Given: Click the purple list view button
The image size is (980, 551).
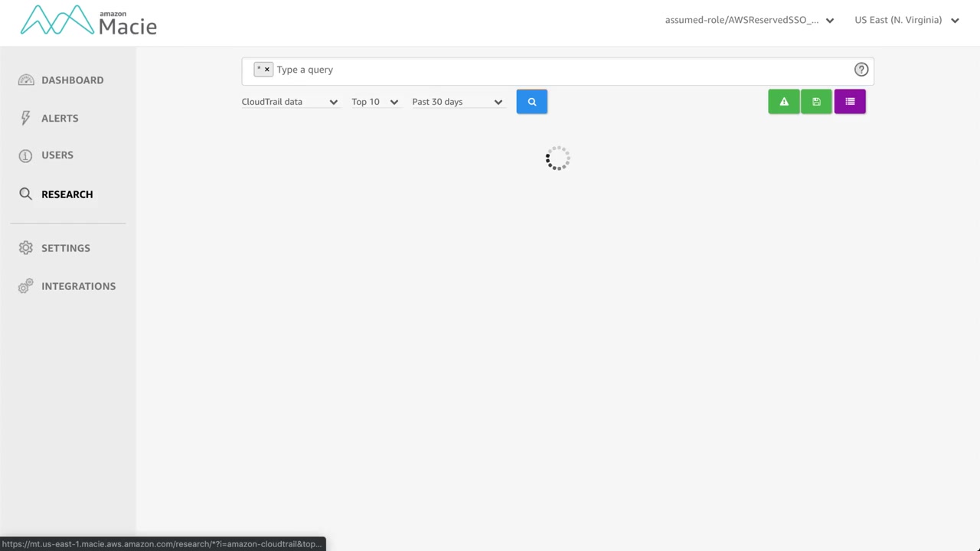Looking at the screenshot, I should click(x=850, y=102).
